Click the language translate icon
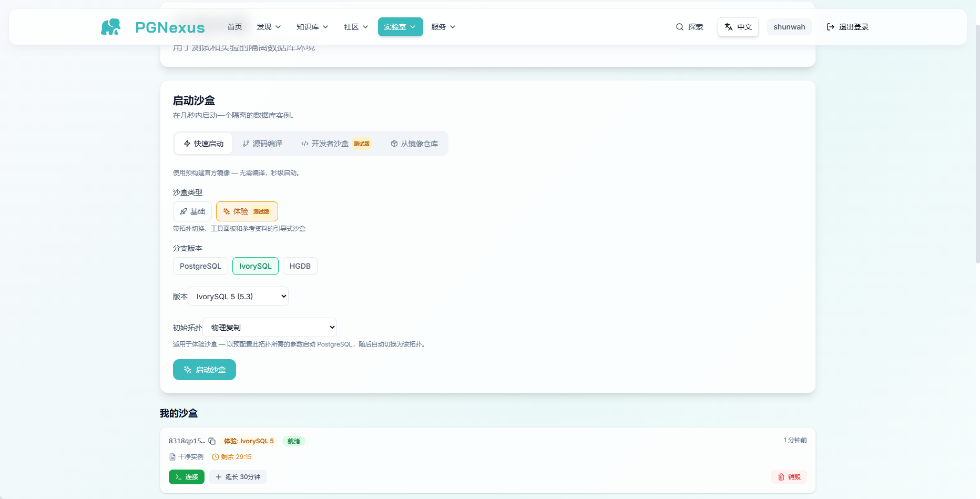The width and height of the screenshot is (980, 499). (729, 27)
